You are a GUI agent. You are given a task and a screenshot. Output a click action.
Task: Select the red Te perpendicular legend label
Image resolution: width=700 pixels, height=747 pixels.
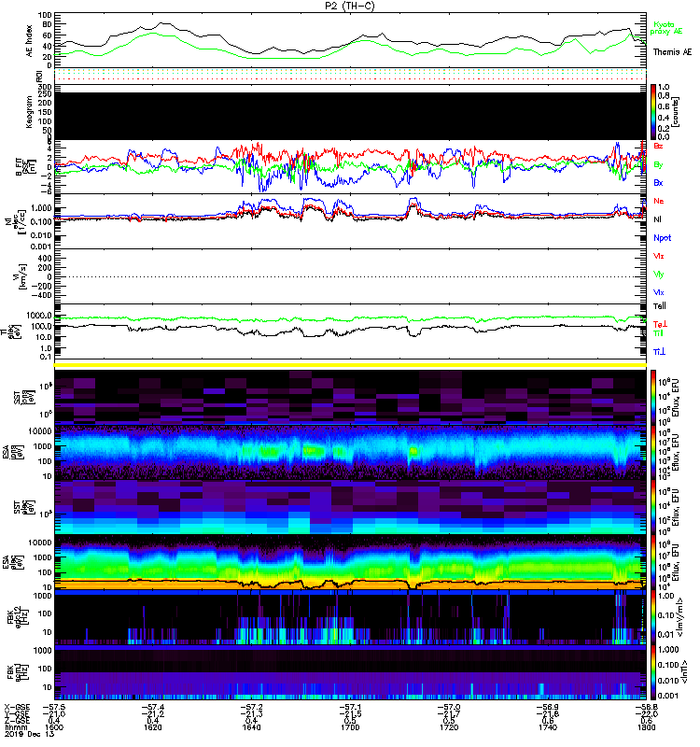coord(660,324)
